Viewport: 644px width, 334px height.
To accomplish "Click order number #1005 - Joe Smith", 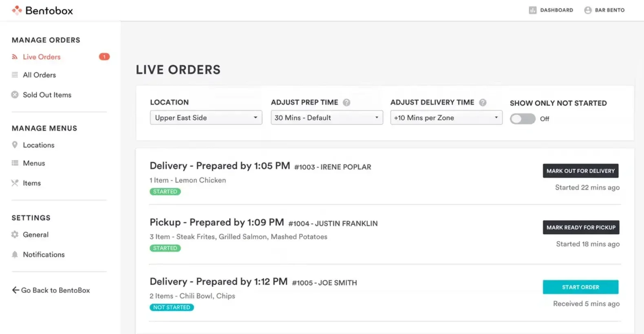I will (324, 283).
